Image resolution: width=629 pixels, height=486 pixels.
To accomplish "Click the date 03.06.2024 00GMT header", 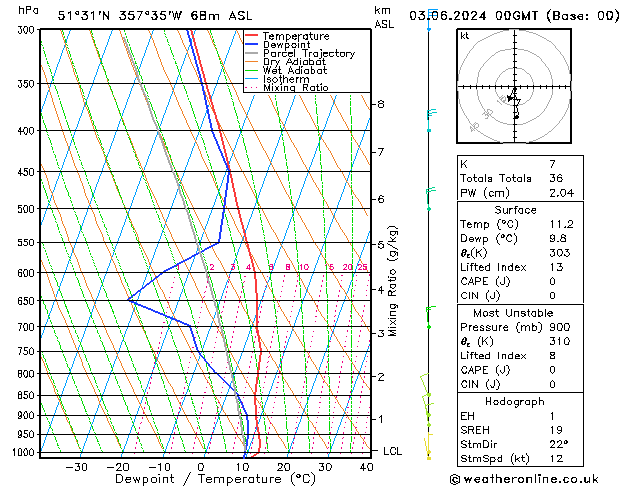I will (473, 16).
